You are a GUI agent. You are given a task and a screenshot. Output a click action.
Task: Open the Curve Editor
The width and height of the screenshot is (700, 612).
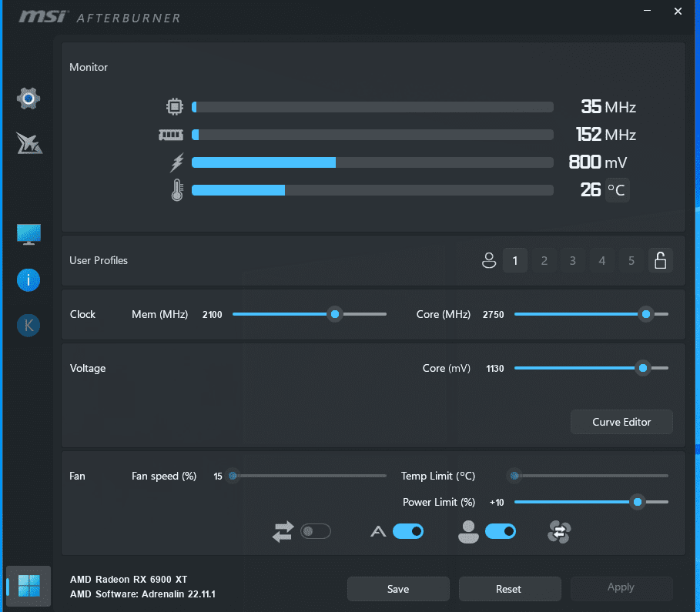click(621, 422)
